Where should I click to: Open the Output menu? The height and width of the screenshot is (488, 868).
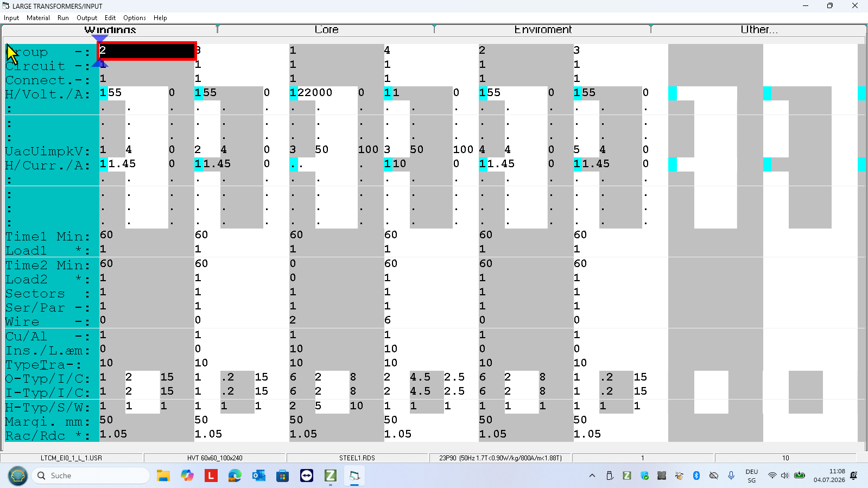coord(87,18)
